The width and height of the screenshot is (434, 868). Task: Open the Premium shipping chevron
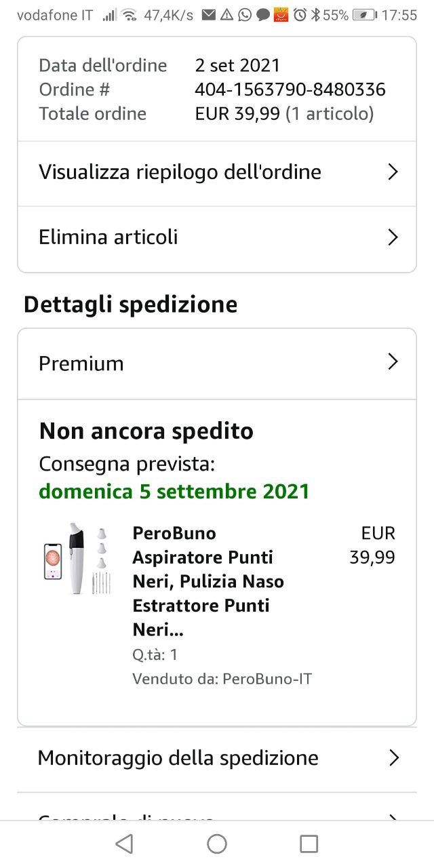(x=392, y=362)
